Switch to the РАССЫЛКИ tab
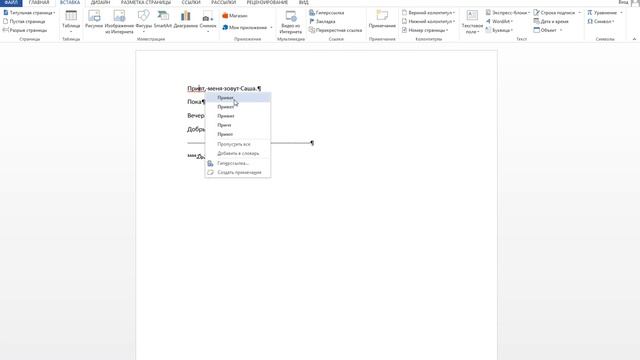 (x=224, y=2)
